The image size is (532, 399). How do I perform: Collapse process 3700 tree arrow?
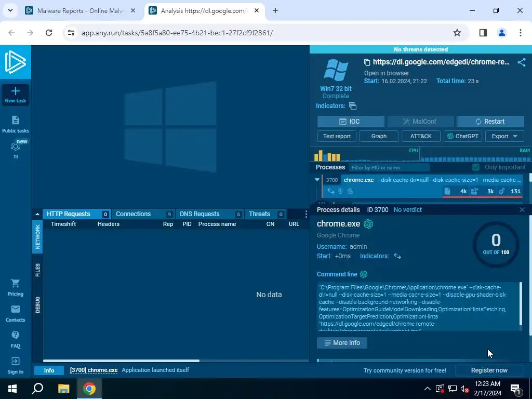click(x=317, y=180)
